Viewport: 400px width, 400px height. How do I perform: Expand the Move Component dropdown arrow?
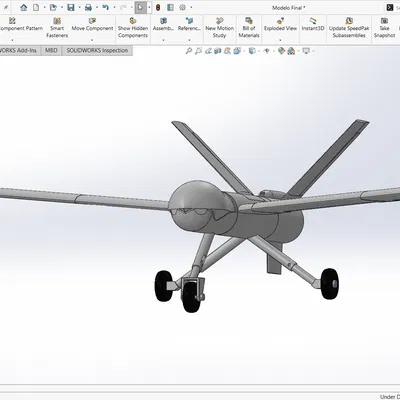92,40
